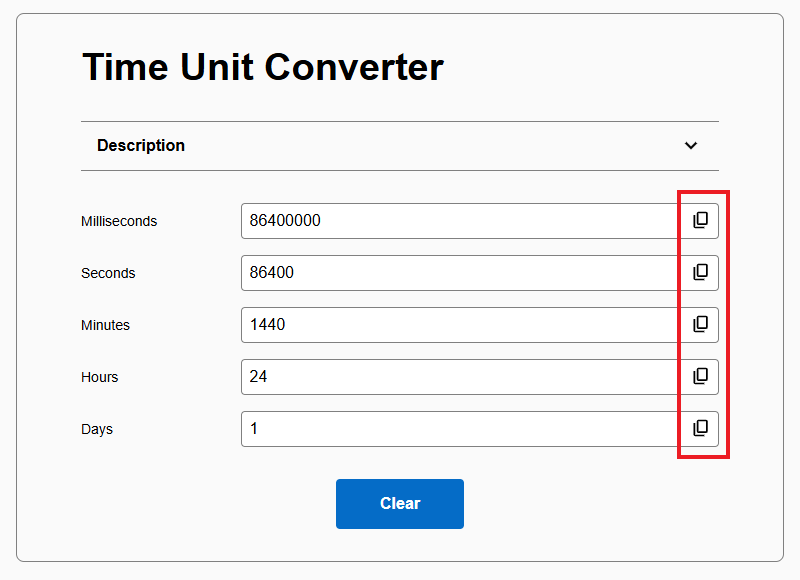The image size is (800, 580).
Task: Copy the Milliseconds value to clipboard
Action: coord(700,221)
